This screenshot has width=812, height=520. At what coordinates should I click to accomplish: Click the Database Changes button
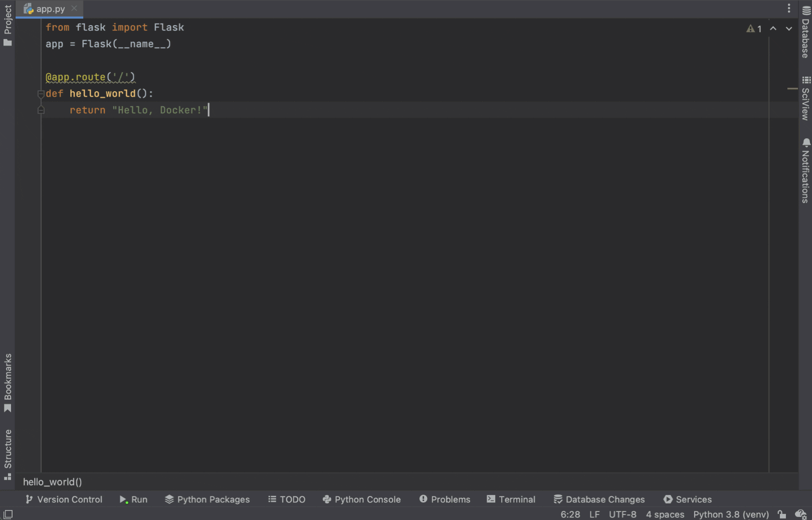tap(599, 499)
